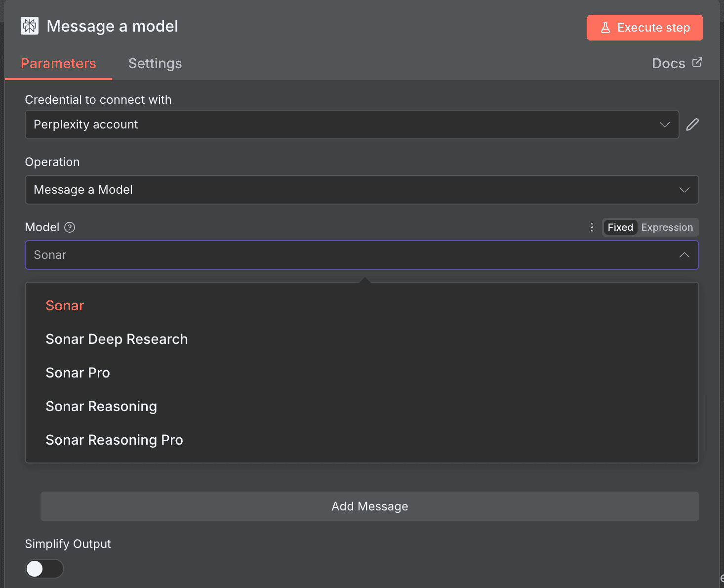724x588 pixels.
Task: Click the pencil icon to edit the credential
Action: point(692,125)
